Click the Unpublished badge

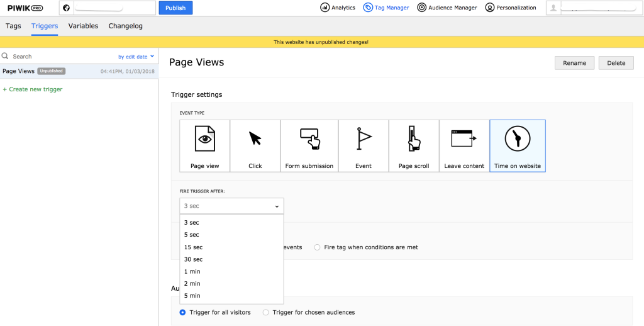coord(52,71)
